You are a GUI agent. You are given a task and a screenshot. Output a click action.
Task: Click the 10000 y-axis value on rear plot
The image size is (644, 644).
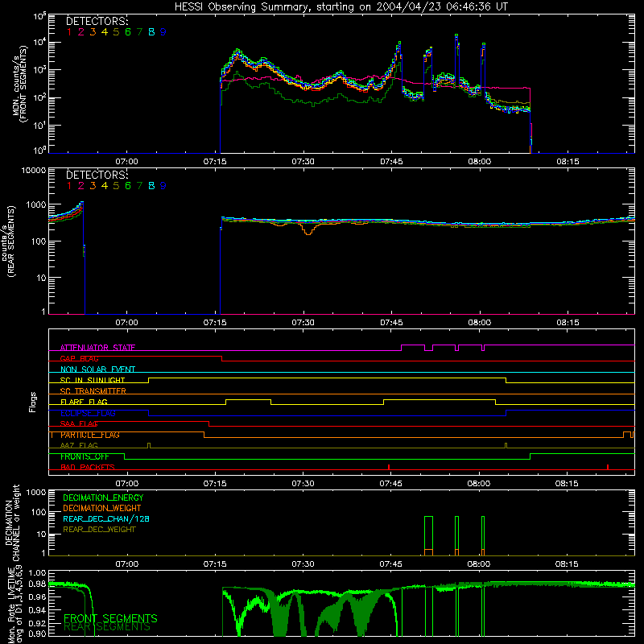34,170
